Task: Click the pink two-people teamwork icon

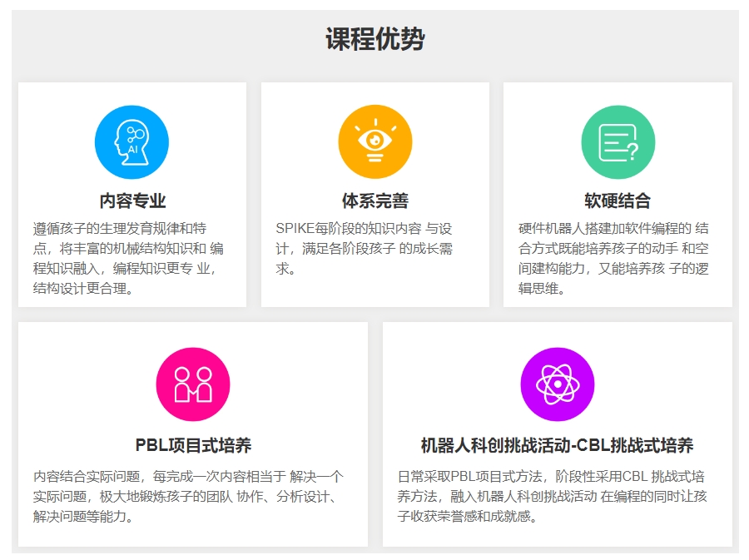Action: click(193, 384)
